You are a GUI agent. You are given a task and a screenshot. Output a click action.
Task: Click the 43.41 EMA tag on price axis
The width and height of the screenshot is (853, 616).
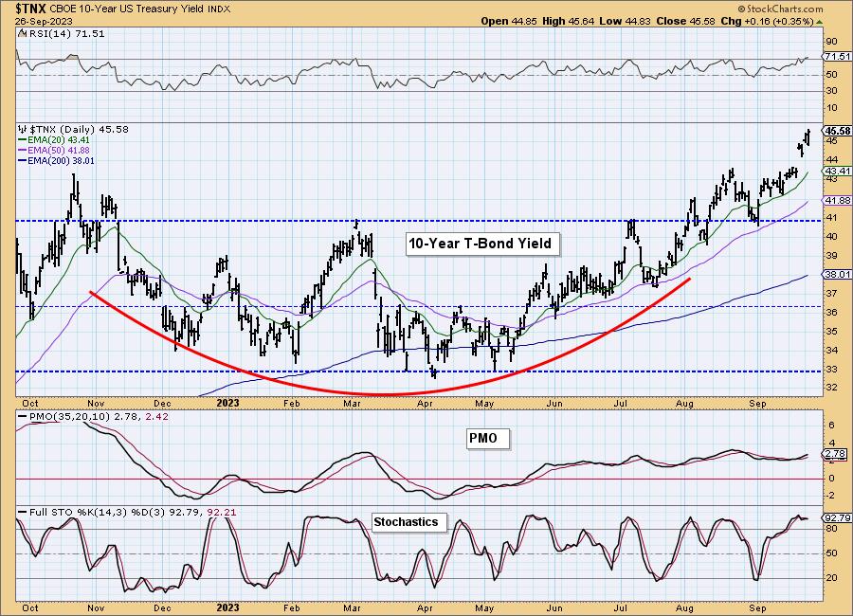coord(838,171)
